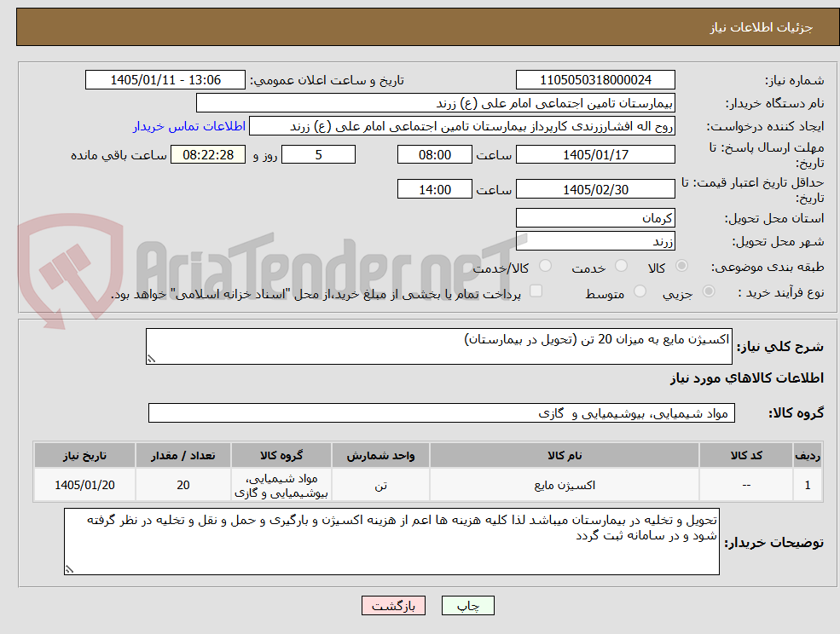Screen dimensions: 840x634
Task: Select the کالا radio button
Action: [x=682, y=266]
